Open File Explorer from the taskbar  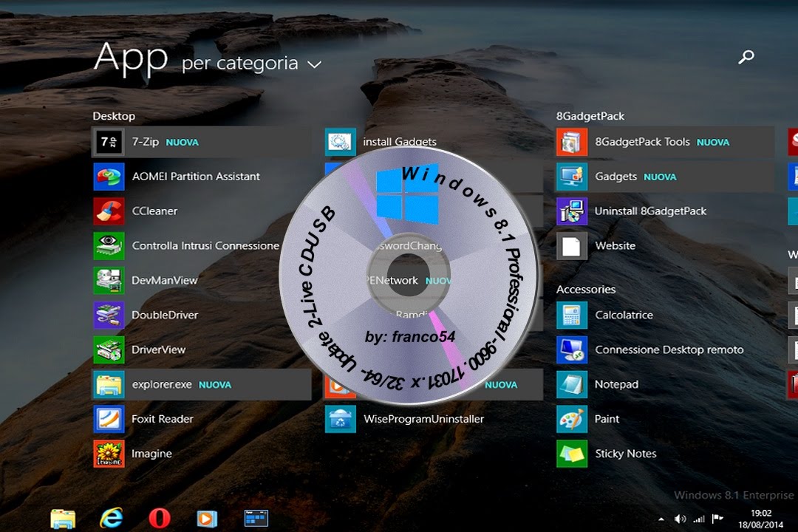(63, 518)
